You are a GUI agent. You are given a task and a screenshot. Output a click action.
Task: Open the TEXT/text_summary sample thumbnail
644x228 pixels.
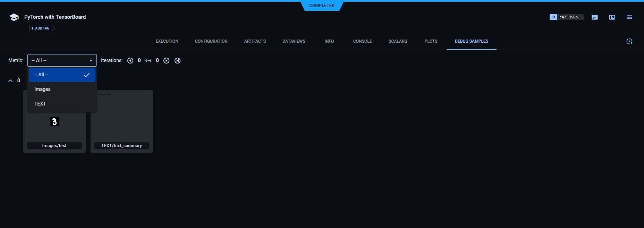pos(121,118)
